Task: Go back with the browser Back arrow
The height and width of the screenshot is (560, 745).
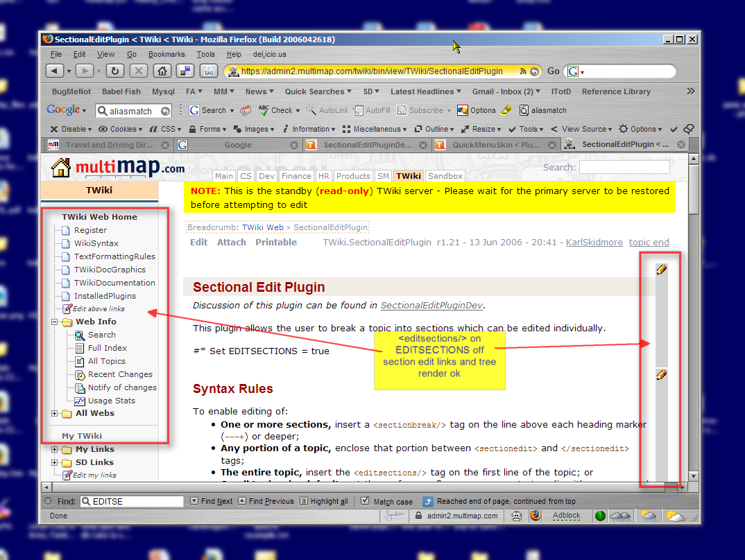Action: pyautogui.click(x=54, y=71)
